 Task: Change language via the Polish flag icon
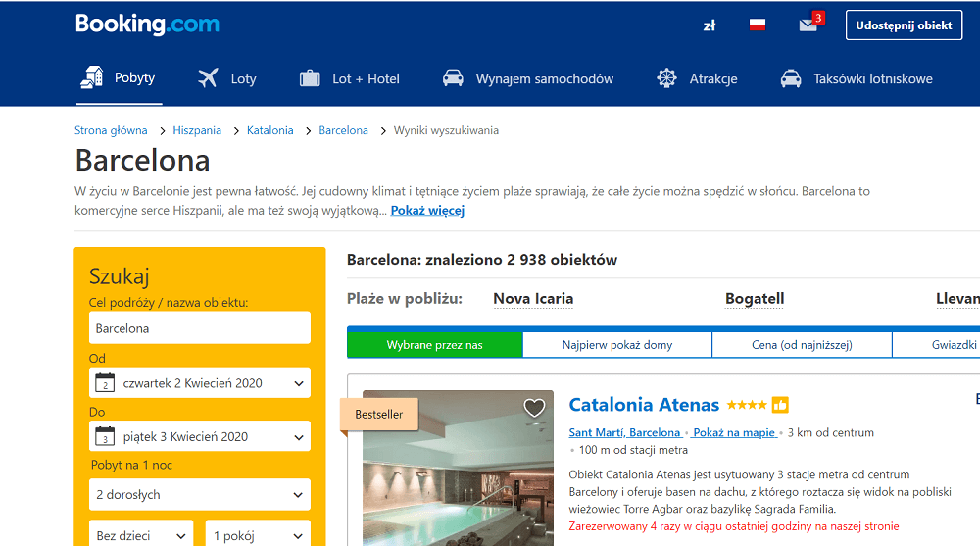click(758, 25)
